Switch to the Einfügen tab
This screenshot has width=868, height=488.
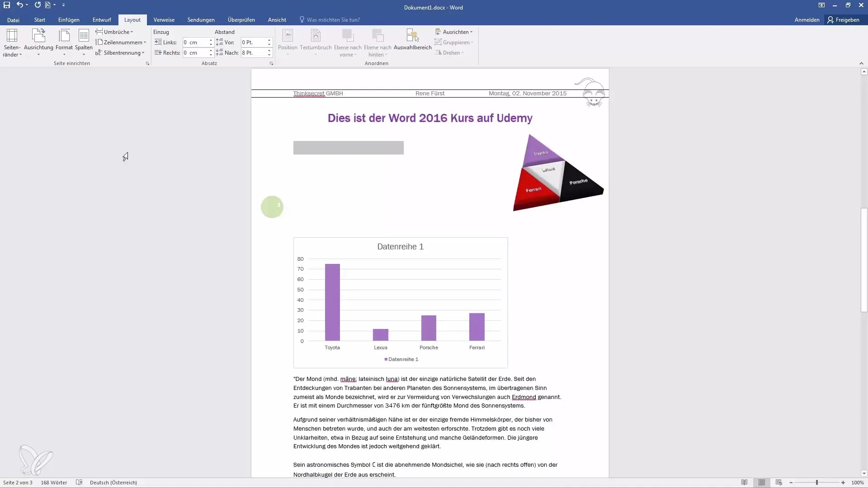[x=69, y=20]
